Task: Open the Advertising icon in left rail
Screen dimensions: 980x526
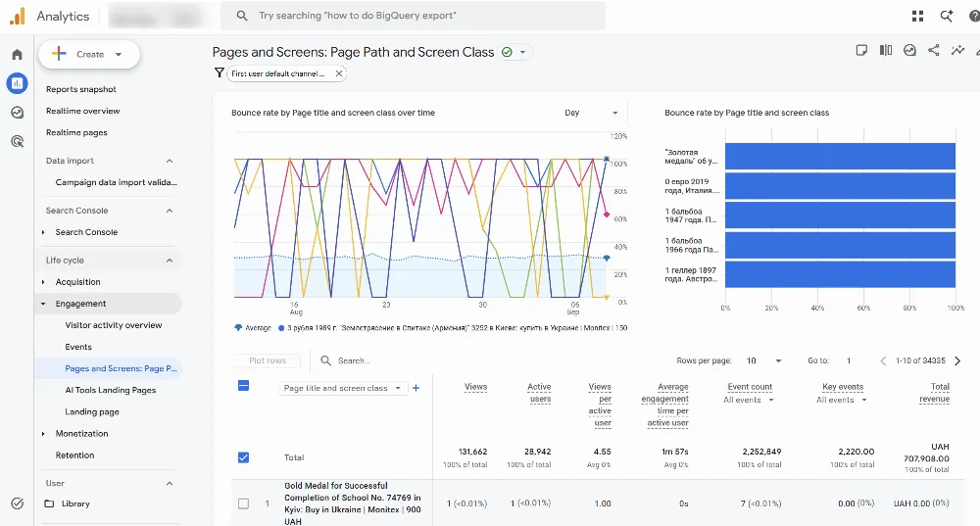Action: [17, 141]
